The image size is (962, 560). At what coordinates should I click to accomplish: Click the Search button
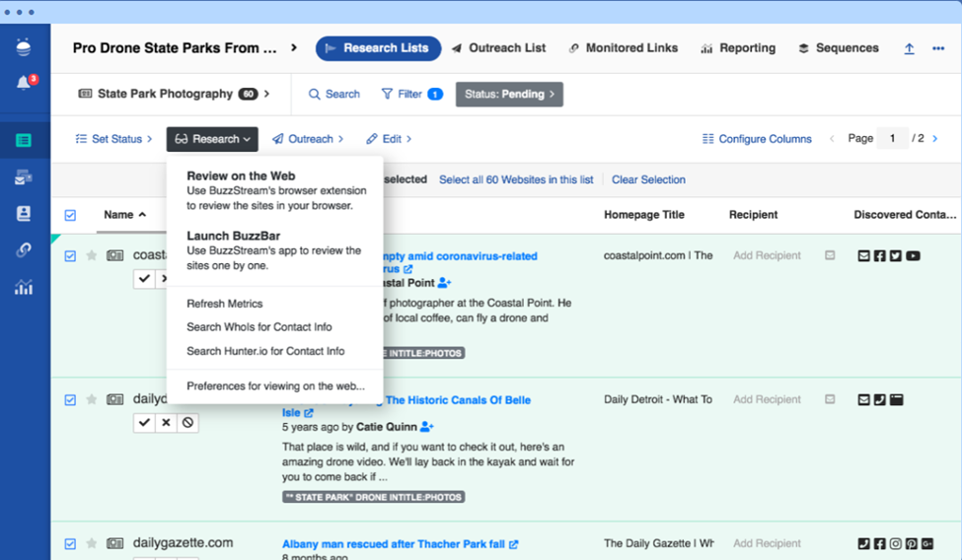[334, 95]
